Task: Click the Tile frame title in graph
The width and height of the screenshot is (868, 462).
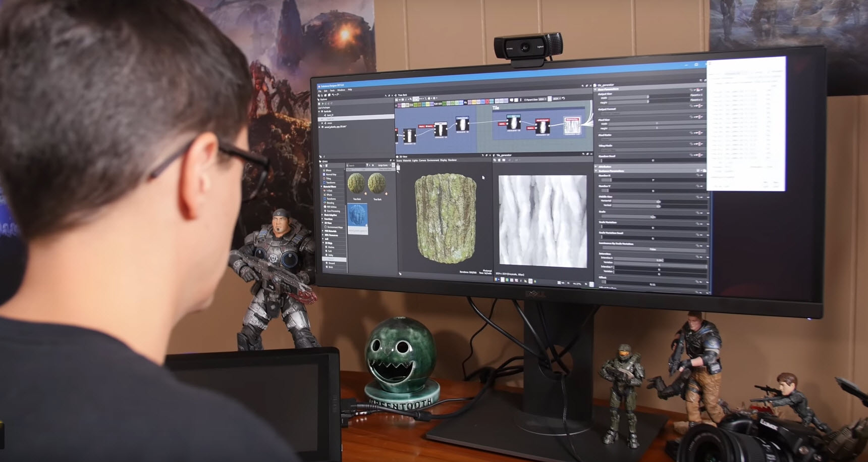Action: [x=496, y=108]
